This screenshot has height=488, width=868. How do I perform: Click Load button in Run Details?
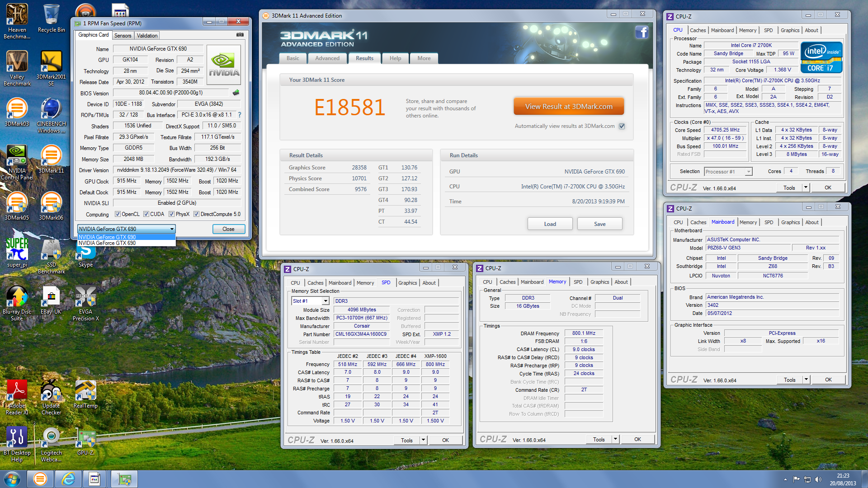(550, 224)
